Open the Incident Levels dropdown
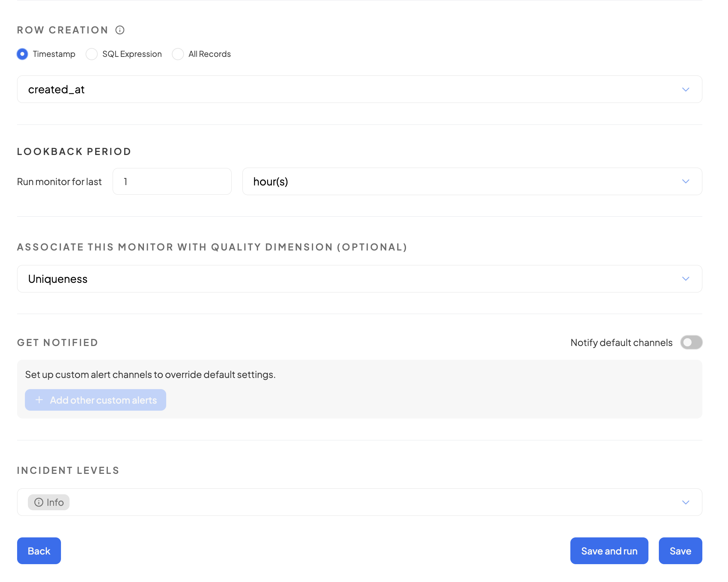This screenshot has width=728, height=582. pos(372,502)
